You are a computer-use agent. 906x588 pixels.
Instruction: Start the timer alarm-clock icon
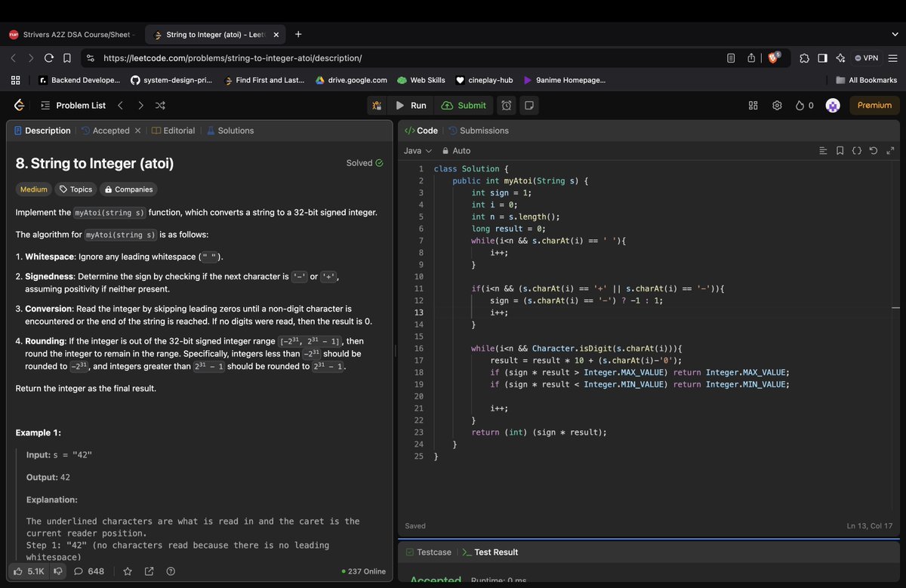coord(507,105)
